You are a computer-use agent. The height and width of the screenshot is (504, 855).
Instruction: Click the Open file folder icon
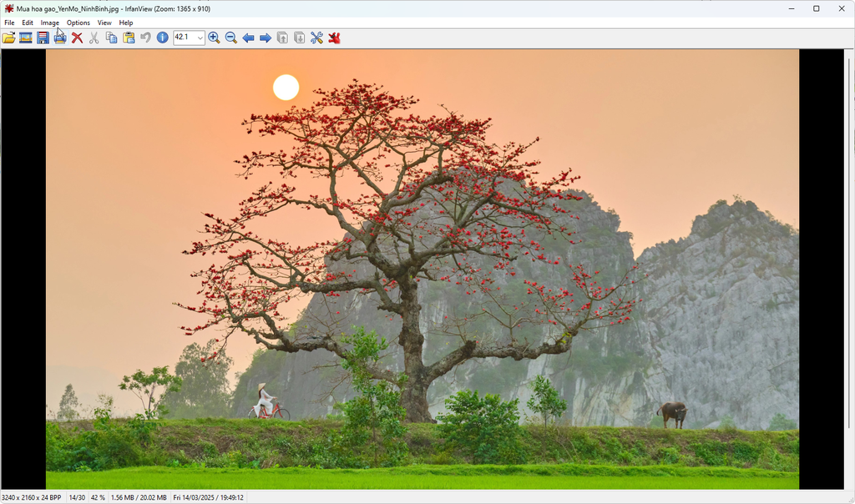click(x=8, y=38)
